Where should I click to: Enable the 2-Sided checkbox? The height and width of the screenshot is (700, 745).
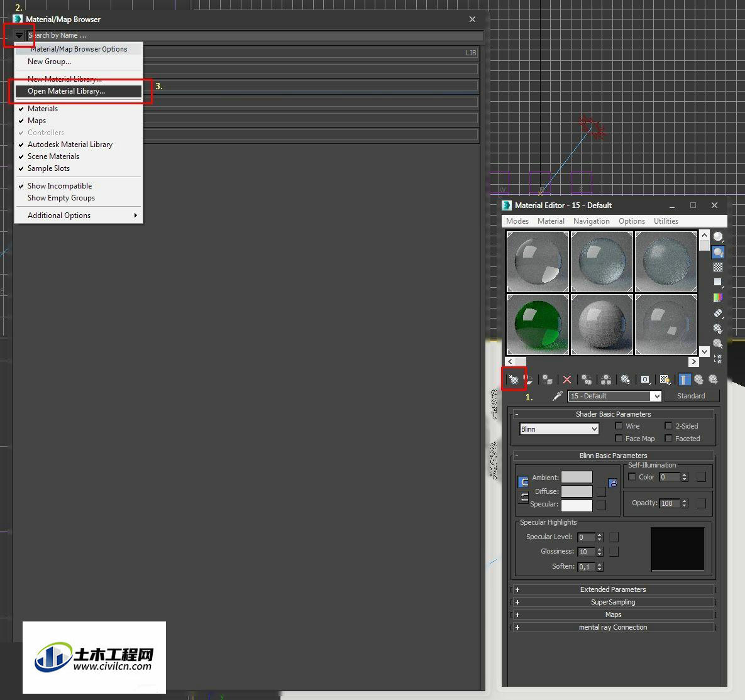coord(668,425)
